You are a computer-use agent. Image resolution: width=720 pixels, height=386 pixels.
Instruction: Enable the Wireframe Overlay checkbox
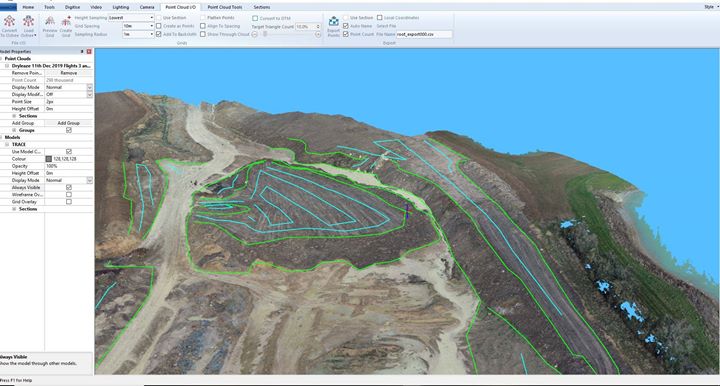69,195
